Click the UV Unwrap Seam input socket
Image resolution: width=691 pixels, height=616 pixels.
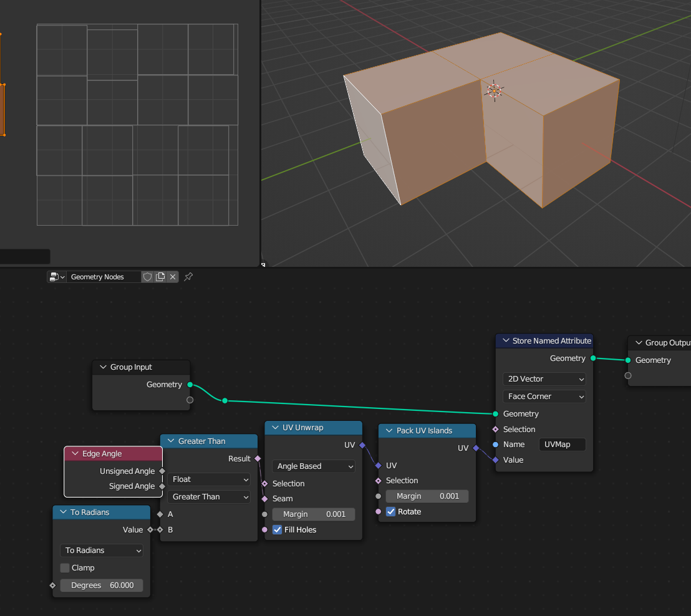click(264, 499)
